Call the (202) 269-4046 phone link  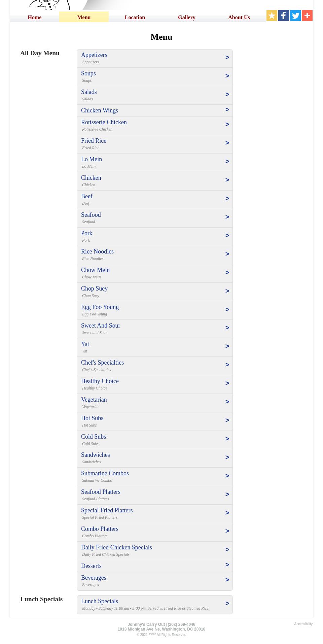tap(181, 624)
